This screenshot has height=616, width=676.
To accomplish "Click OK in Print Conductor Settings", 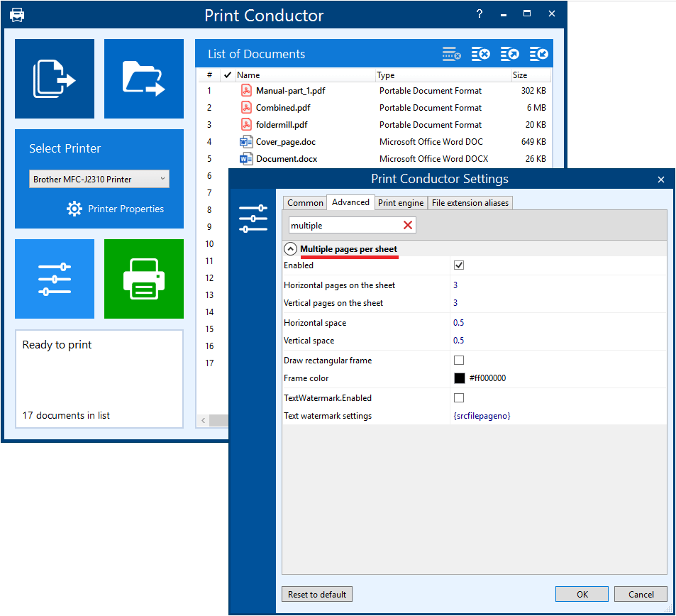I will coord(582,594).
